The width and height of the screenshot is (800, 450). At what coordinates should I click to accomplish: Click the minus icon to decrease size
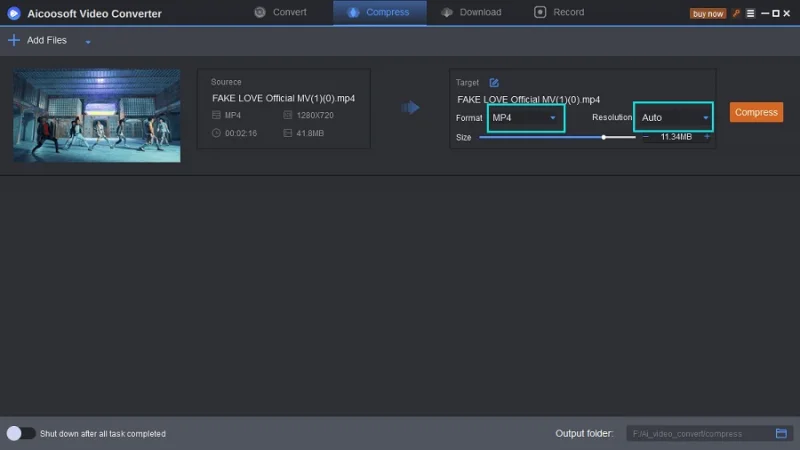(x=646, y=137)
